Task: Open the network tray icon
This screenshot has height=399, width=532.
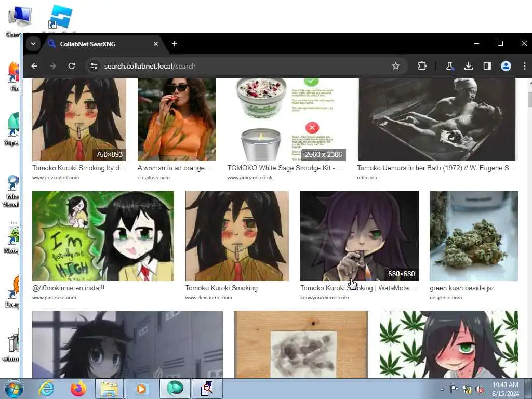Action: click(467, 390)
